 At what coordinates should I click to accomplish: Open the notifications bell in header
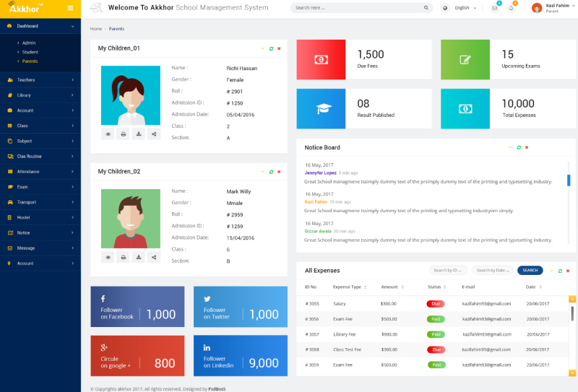tap(512, 8)
